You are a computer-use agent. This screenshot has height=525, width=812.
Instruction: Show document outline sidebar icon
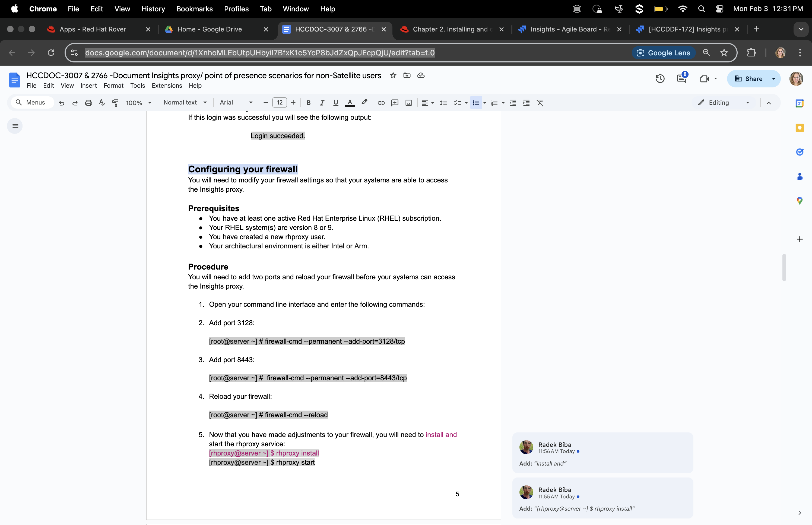point(15,126)
